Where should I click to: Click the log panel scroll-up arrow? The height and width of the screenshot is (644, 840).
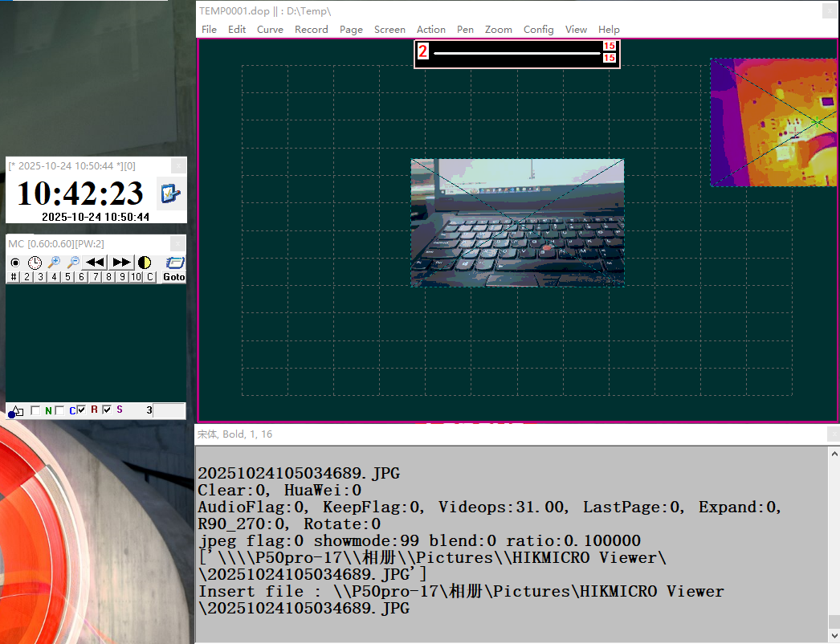[x=834, y=454]
